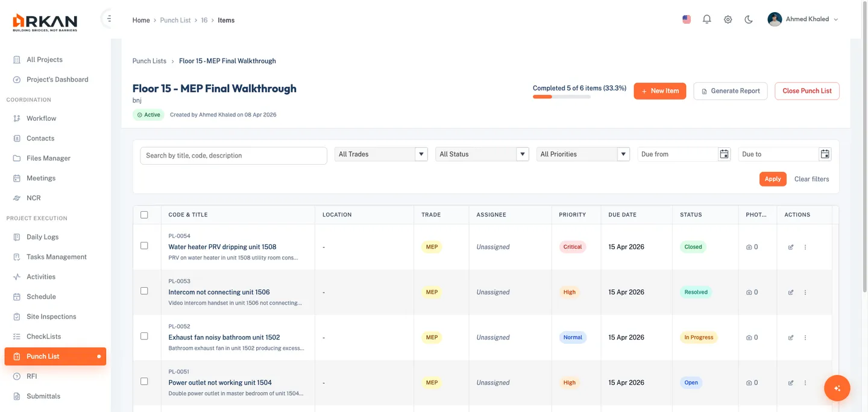The width and height of the screenshot is (868, 412).
Task: Open more actions menu for Intercom item
Action: (x=805, y=293)
